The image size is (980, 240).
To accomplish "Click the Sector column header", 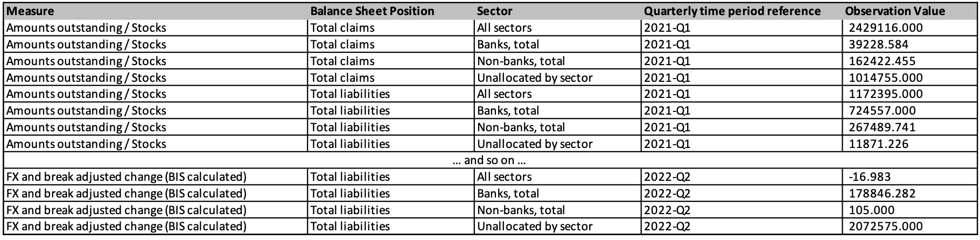I will click(x=494, y=11).
